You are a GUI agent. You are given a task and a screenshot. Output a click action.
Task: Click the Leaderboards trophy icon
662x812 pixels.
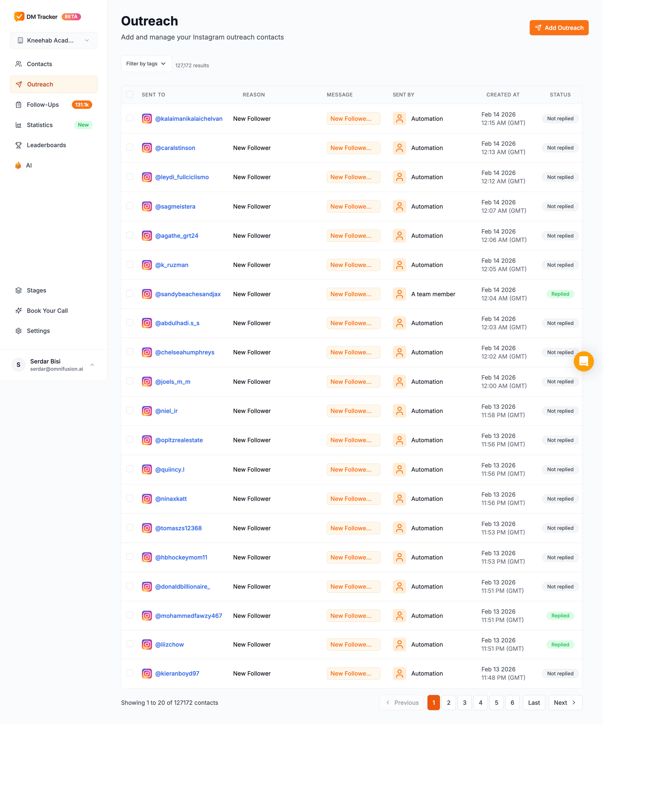[18, 145]
